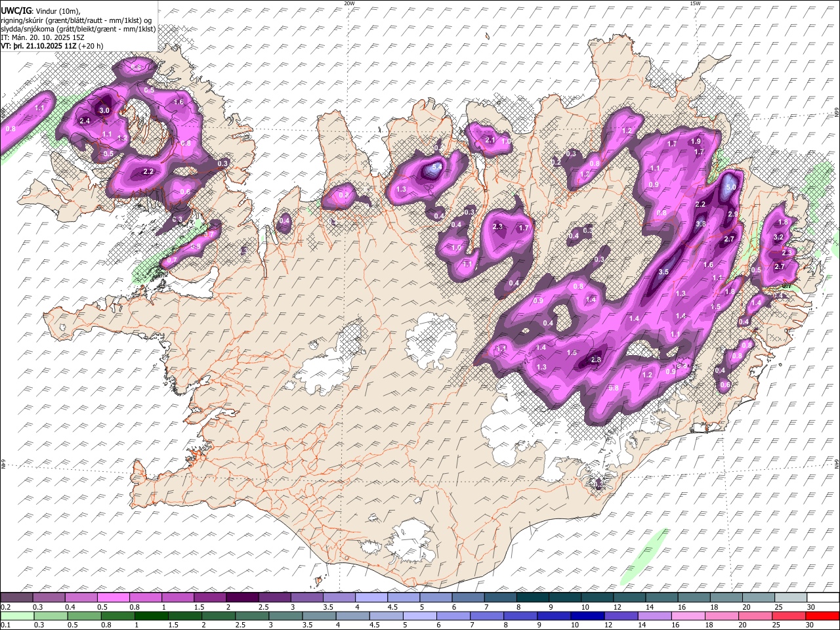The height and width of the screenshot is (630, 840).
Task: Click the darkest purple top-row swatch between 2 and 2.5
Action: pos(241,597)
